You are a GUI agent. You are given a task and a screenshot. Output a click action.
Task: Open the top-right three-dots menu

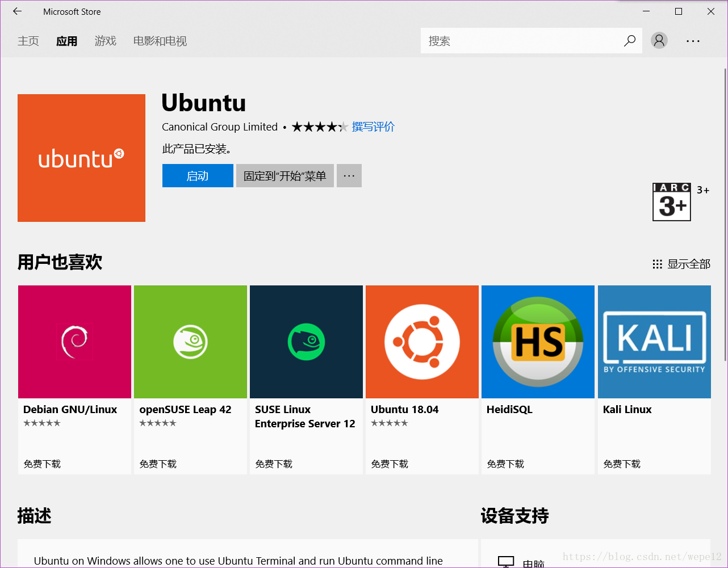pos(693,41)
